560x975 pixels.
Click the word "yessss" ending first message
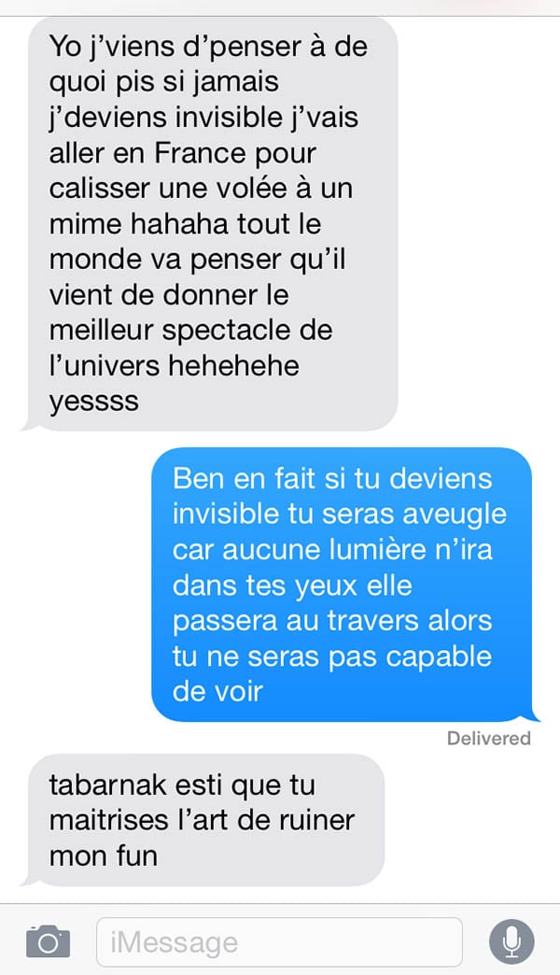(94, 401)
